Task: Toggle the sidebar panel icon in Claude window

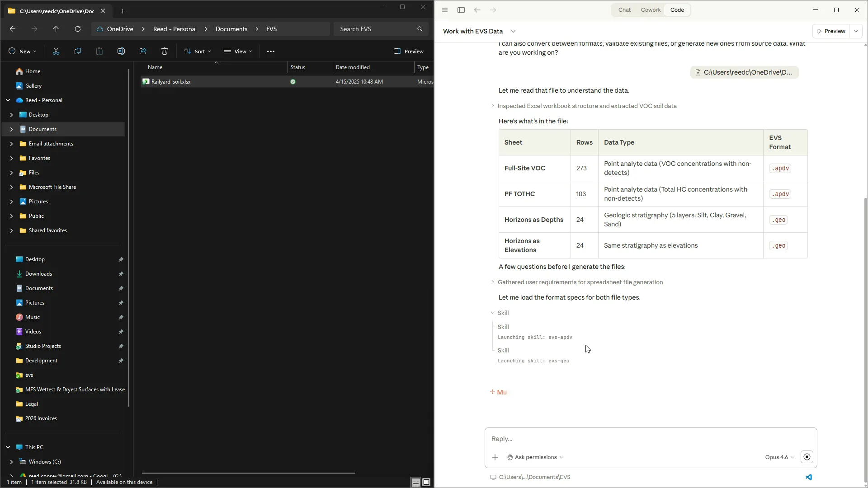Action: coord(461,10)
